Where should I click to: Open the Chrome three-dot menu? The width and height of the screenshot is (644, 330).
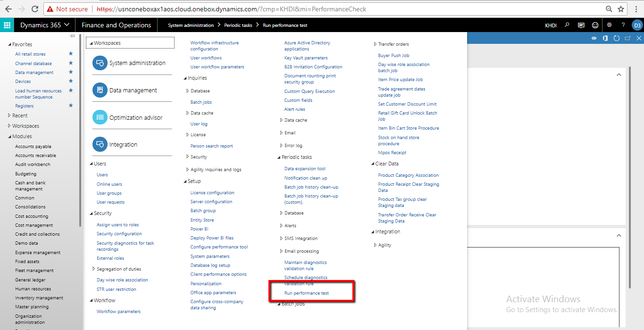[x=636, y=9]
